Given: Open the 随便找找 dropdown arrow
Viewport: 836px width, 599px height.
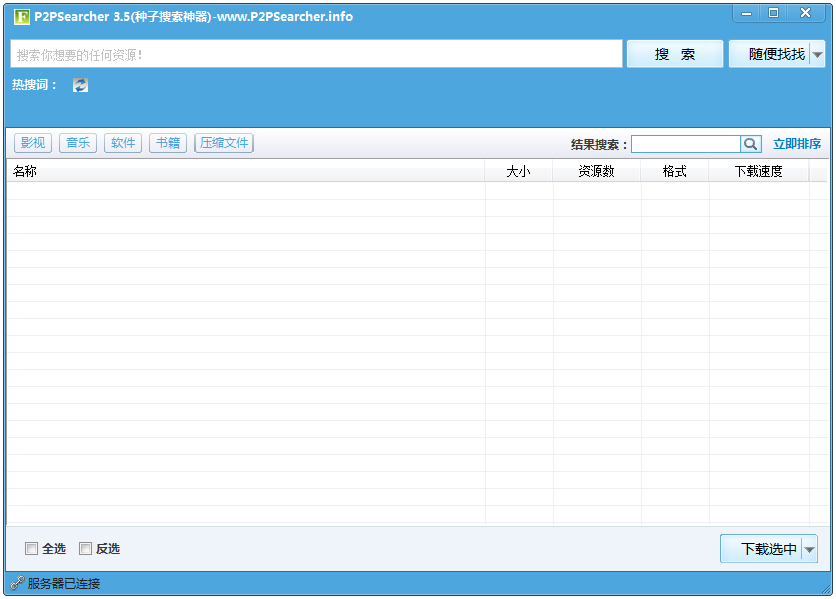Looking at the screenshot, I should (x=817, y=54).
